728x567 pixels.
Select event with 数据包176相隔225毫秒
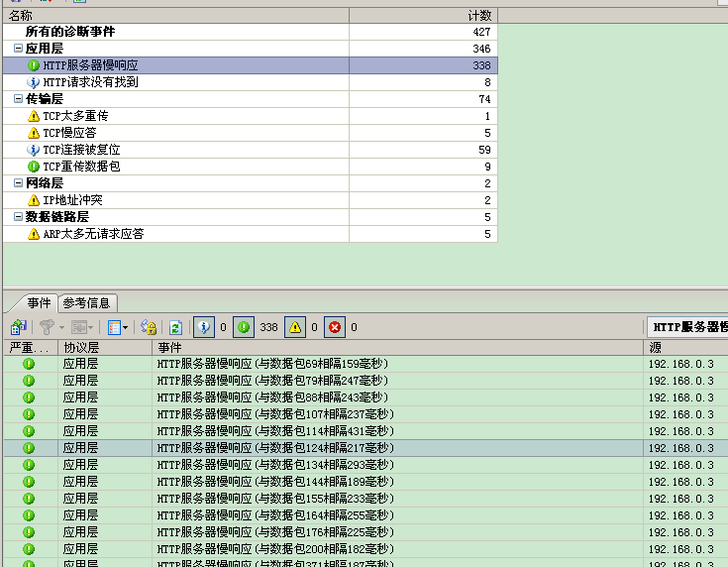(x=365, y=531)
